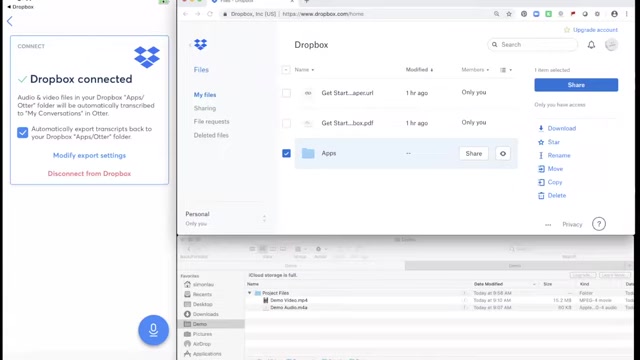Open a new browser tab with plus
Screen dimensions: 640x360
(x=307, y=2)
